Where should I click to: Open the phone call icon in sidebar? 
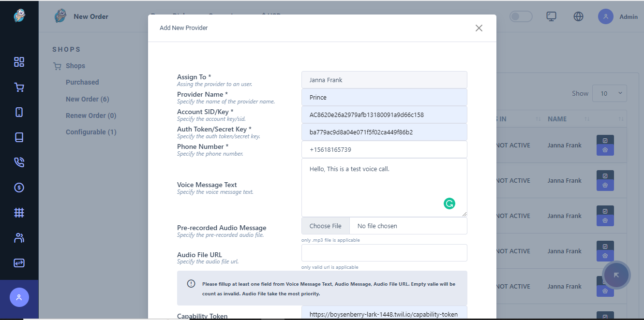point(19,162)
